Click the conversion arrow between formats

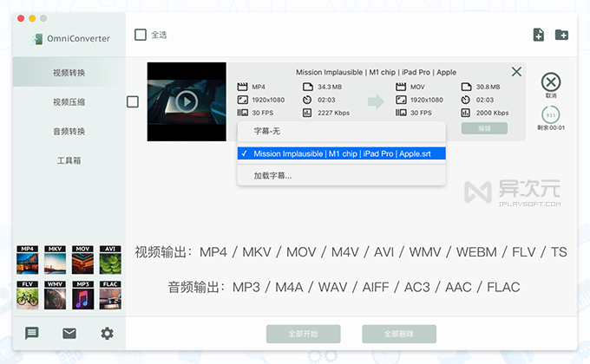[376, 101]
